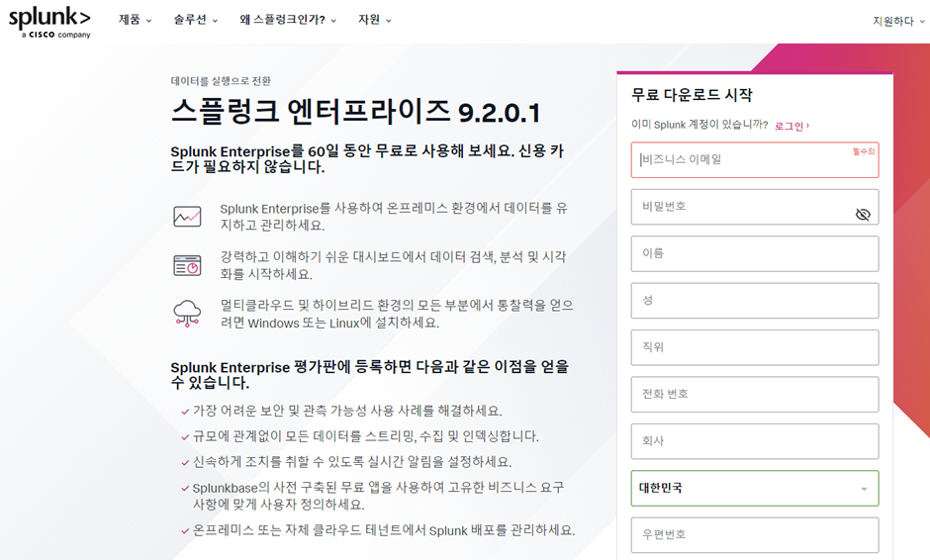The height and width of the screenshot is (560, 930).
Task: Open the 자원 menu
Action: click(x=374, y=20)
